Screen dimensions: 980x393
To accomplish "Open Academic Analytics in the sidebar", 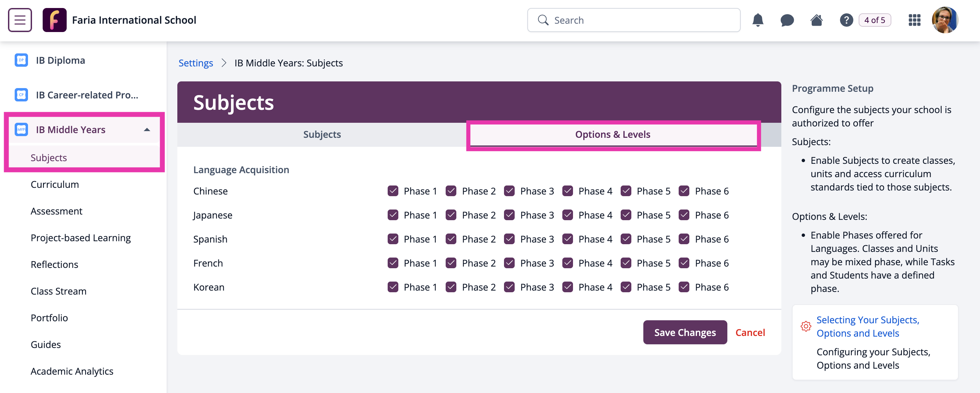I will [72, 371].
